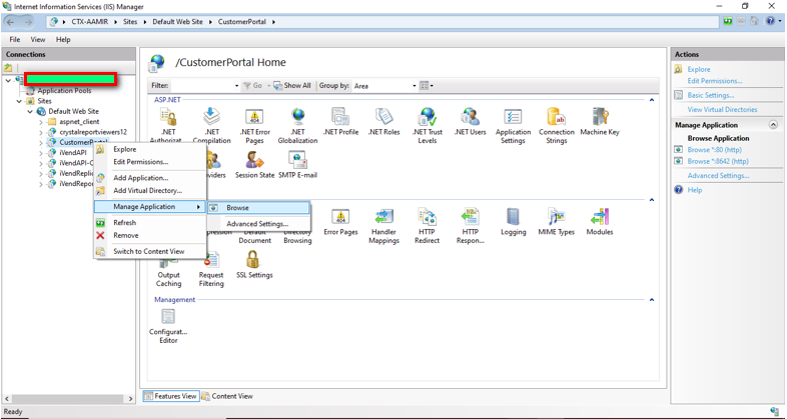Expand the aspnet_client folder node
Image resolution: width=787 pixels, height=419 pixels.
pyautogui.click(x=41, y=121)
